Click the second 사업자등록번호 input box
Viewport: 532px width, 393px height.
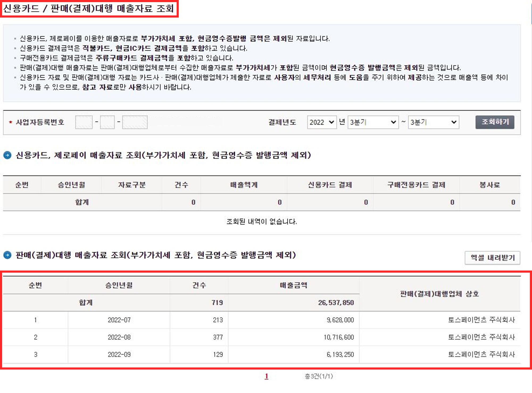click(x=107, y=122)
